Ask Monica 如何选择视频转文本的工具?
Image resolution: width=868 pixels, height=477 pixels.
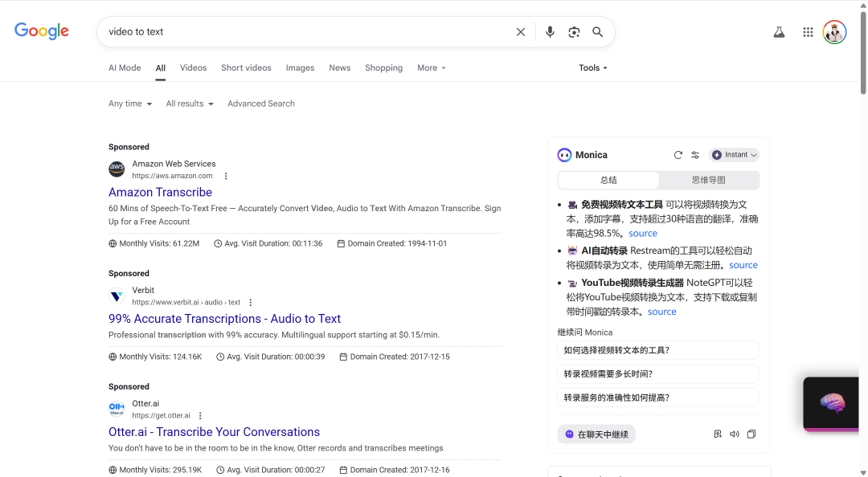coord(658,350)
